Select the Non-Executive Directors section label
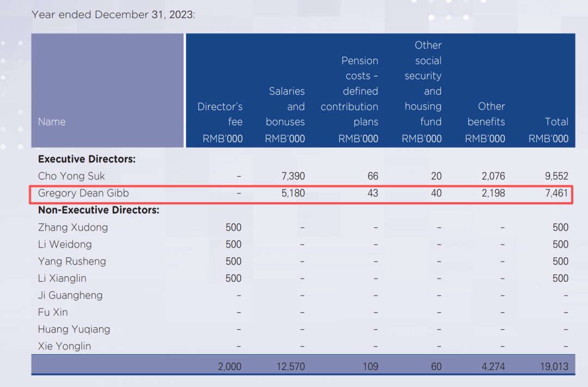Screen dimensions: 588x387 tap(99, 210)
